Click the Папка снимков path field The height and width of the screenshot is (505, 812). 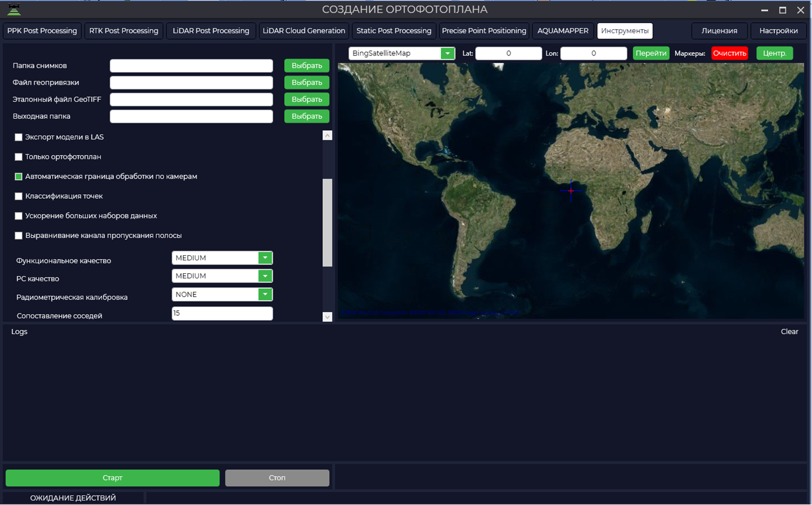tap(192, 66)
